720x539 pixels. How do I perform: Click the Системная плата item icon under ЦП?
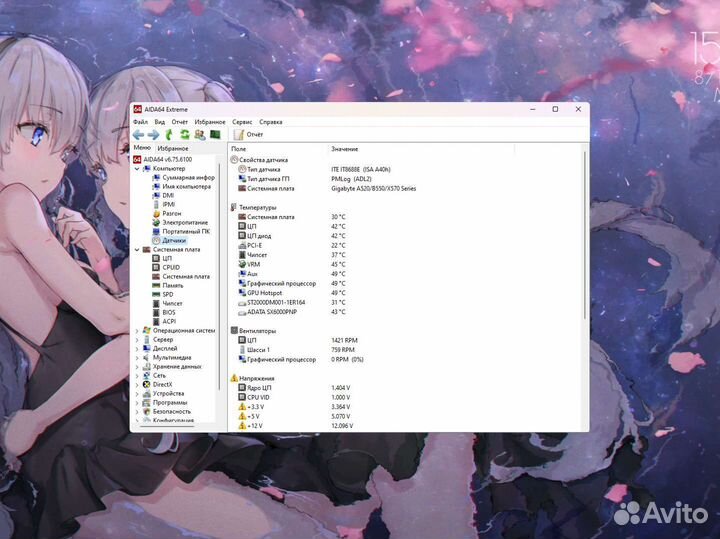[156, 276]
